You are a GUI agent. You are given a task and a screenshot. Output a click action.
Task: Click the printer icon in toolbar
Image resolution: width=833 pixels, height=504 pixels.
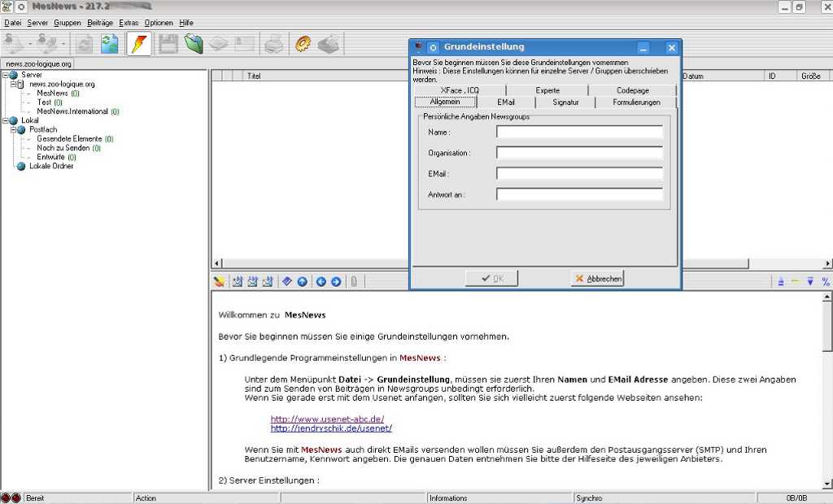tap(274, 44)
